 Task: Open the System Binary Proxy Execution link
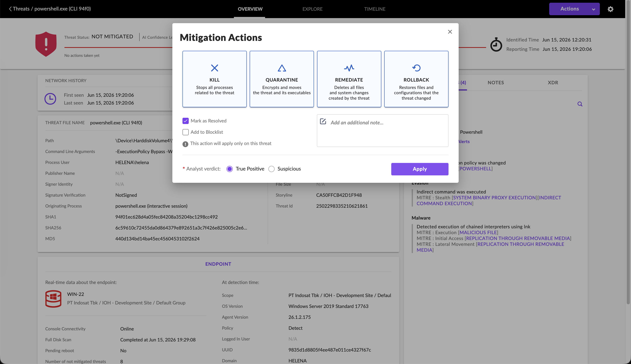(x=494, y=198)
